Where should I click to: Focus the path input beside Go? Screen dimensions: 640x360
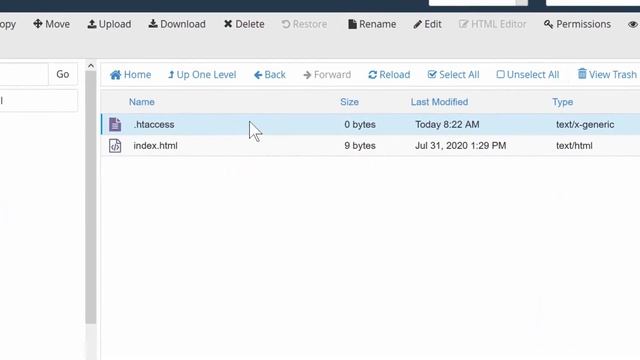(24, 74)
